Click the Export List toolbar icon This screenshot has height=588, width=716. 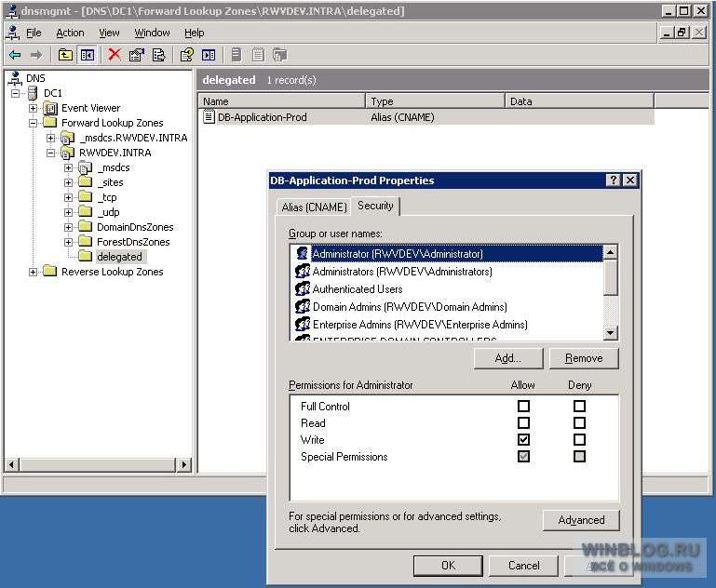pos(158,55)
